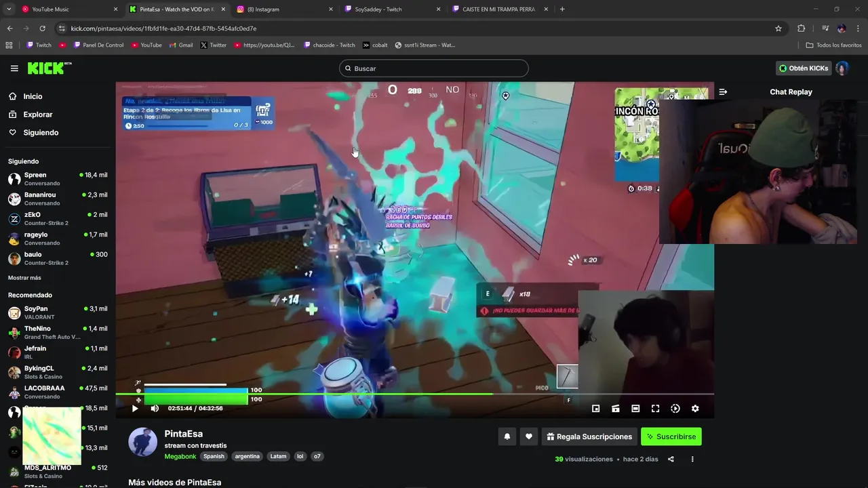Screen dimensions: 868x488
Task: Select the Latam tag
Action: [278, 456]
